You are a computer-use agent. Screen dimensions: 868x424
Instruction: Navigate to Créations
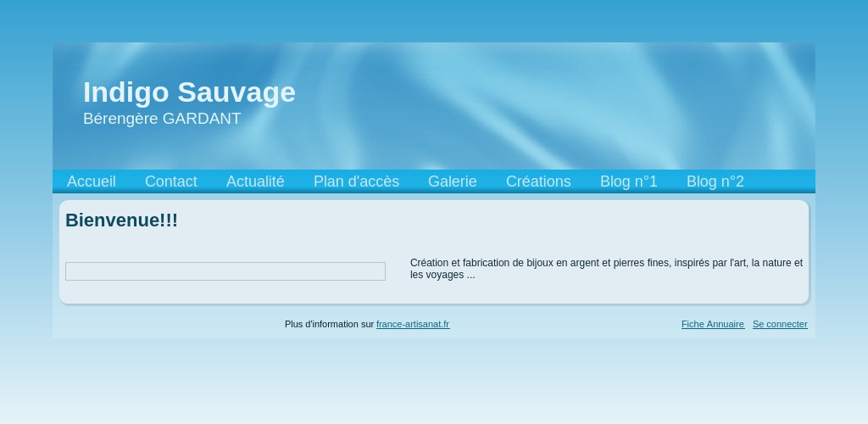pyautogui.click(x=538, y=181)
